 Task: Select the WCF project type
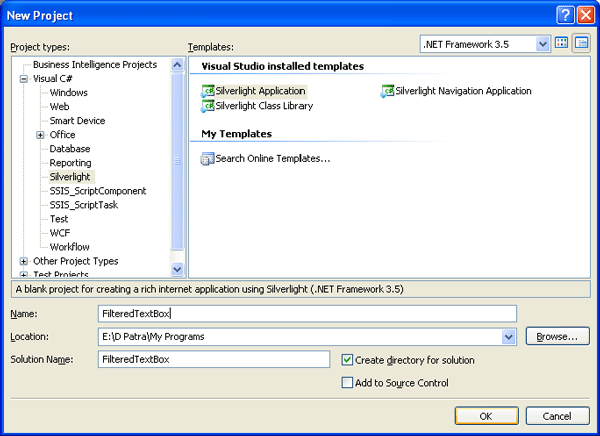(x=60, y=233)
